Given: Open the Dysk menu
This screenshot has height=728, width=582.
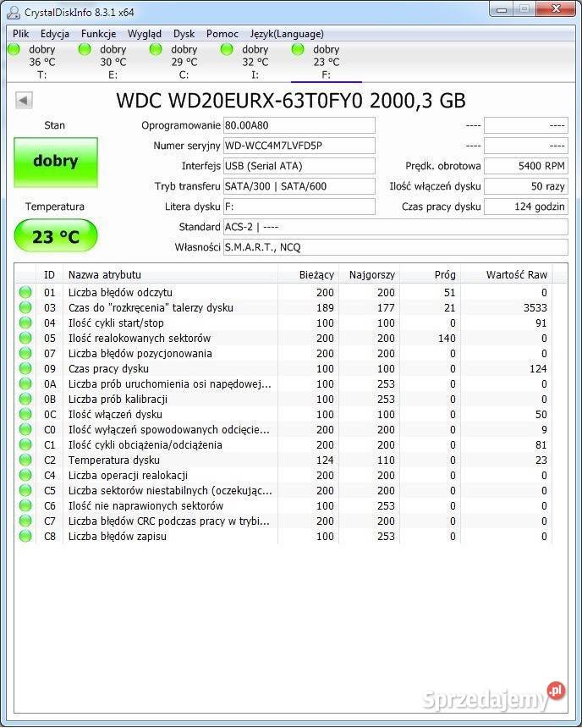Looking at the screenshot, I should click(184, 34).
